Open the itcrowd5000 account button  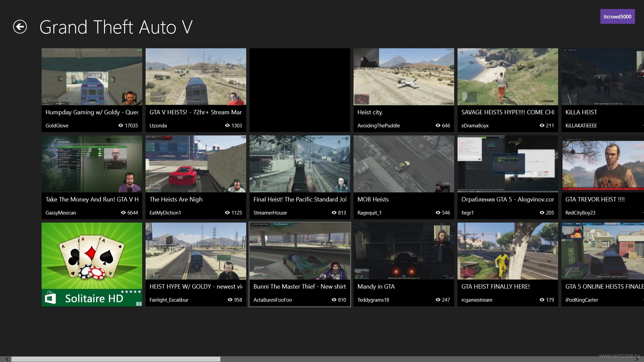tap(617, 16)
